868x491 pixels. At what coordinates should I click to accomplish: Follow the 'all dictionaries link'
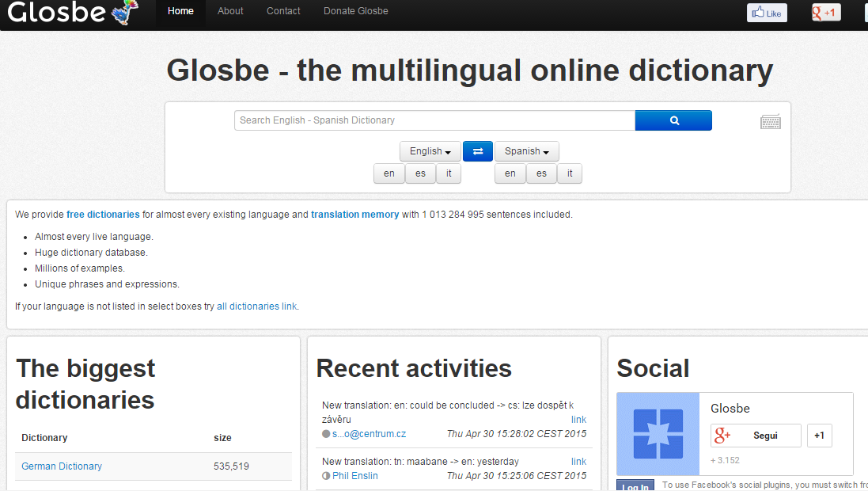(x=257, y=306)
